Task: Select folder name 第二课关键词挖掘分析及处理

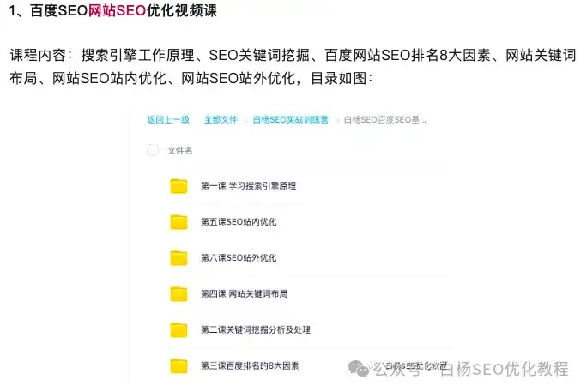Action: click(256, 329)
